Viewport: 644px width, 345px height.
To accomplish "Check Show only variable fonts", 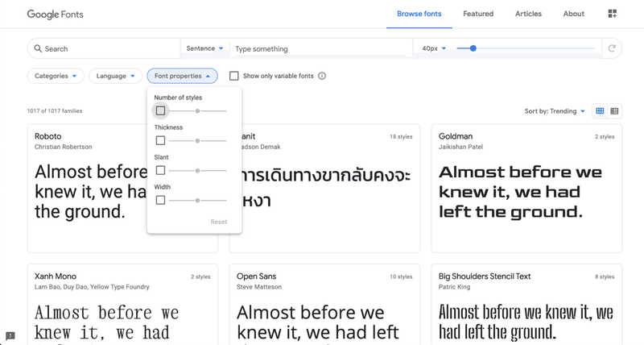I will tap(233, 76).
